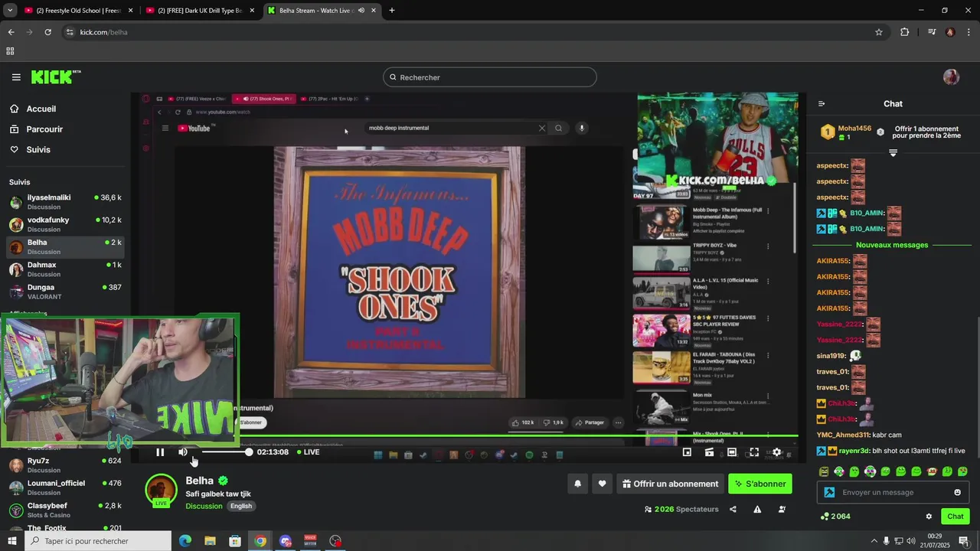
Task: Enter fullscreen mode
Action: [754, 452]
